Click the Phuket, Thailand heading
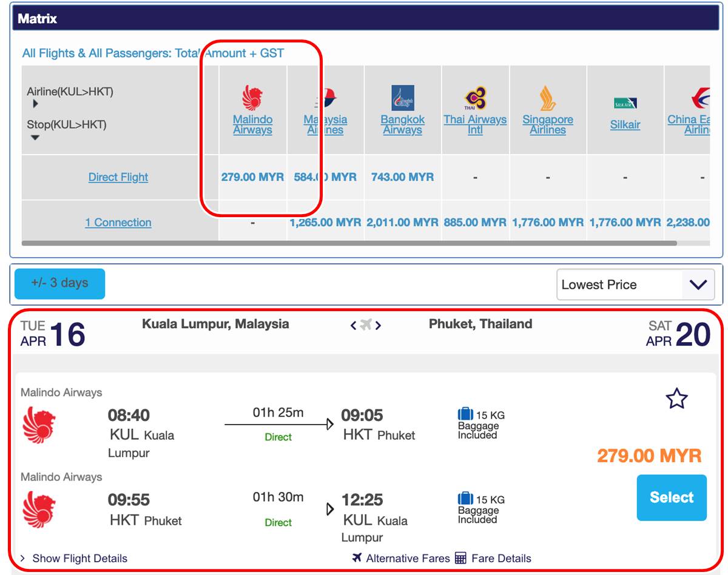Viewport: 728px width, 575px height. point(480,324)
